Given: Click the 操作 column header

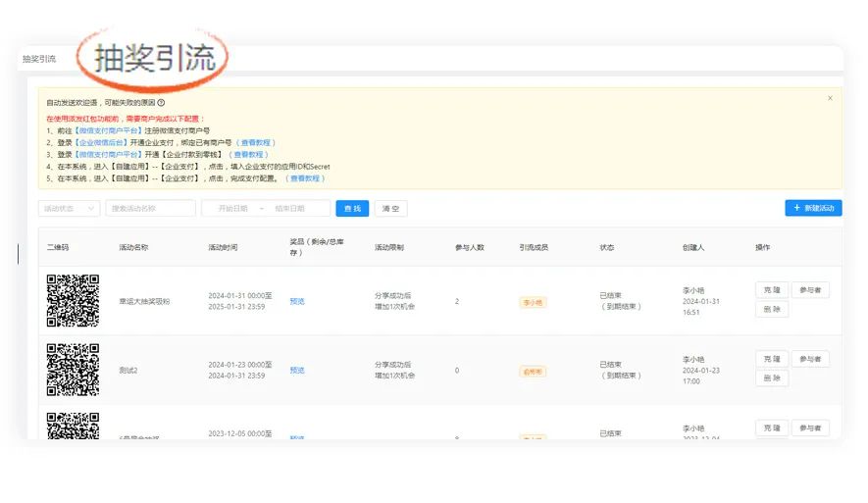Looking at the screenshot, I should point(762,247).
